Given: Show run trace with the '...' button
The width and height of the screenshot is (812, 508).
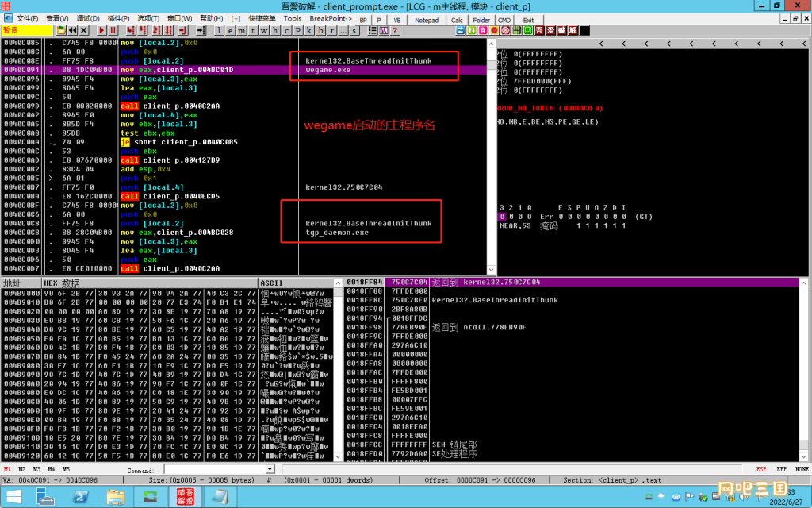Looking at the screenshot, I should (x=343, y=31).
